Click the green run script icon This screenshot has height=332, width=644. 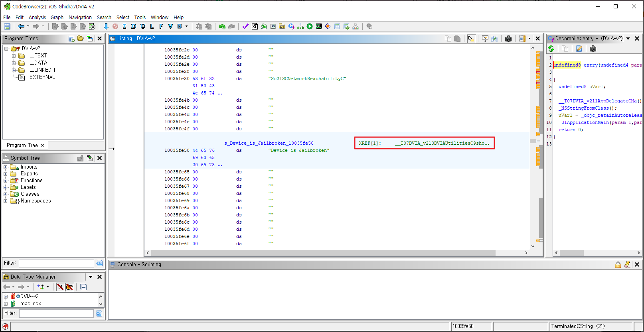tap(310, 26)
